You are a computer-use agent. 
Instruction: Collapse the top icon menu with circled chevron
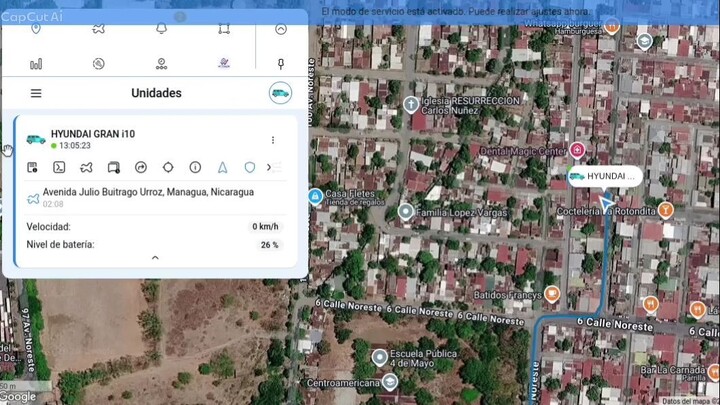click(281, 29)
